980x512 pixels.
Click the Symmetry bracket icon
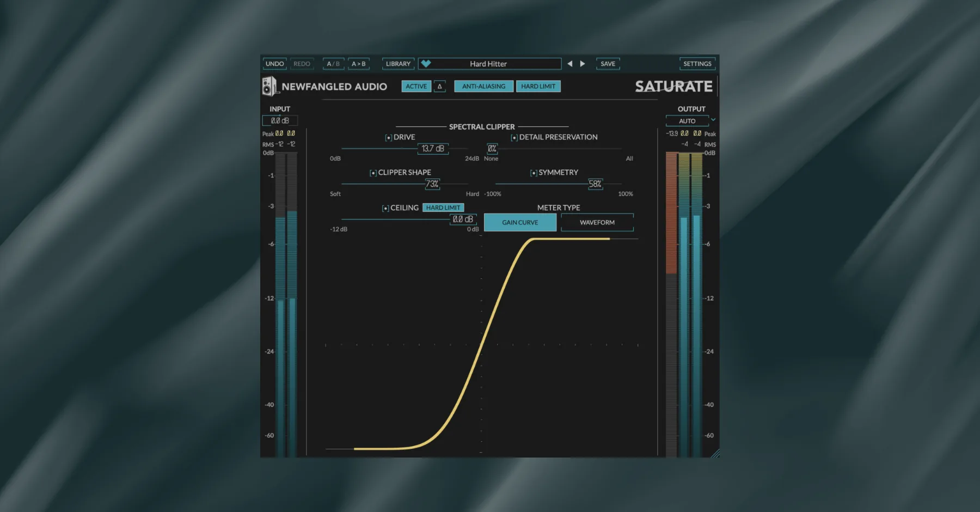point(534,173)
